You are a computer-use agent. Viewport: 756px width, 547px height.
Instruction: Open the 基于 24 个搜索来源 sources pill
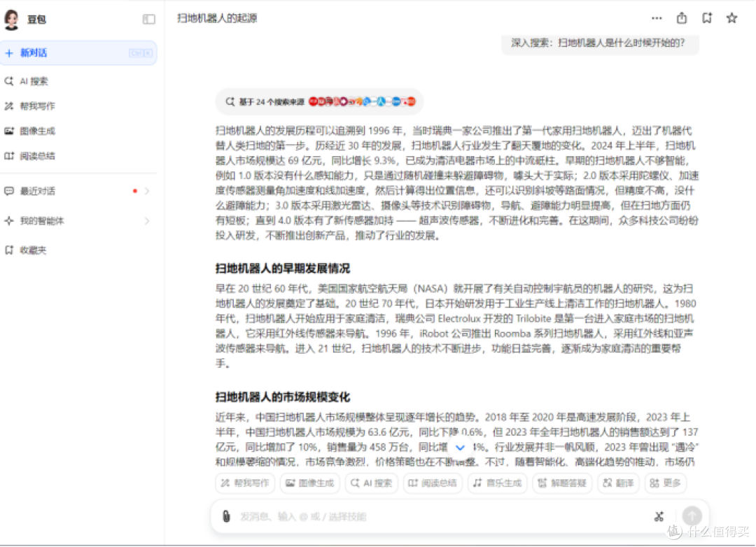tap(319, 101)
